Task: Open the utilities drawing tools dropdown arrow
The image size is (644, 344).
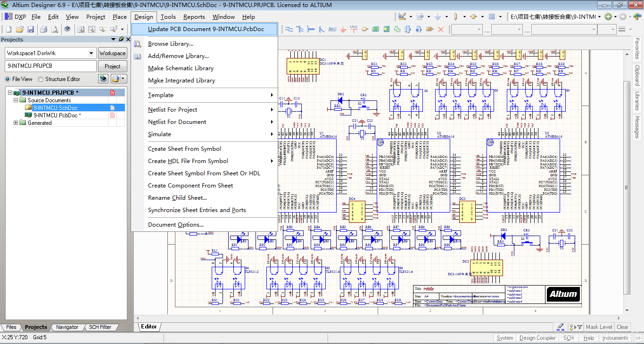Action: coord(411,16)
